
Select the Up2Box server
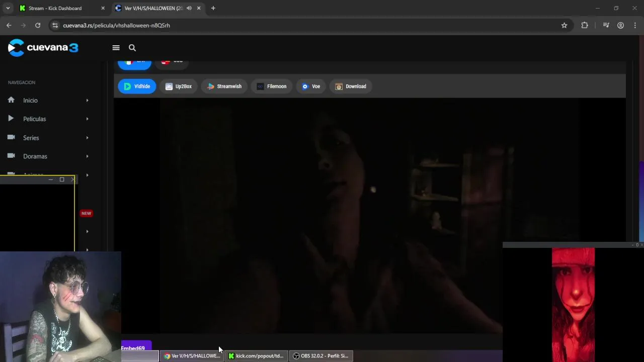click(179, 86)
